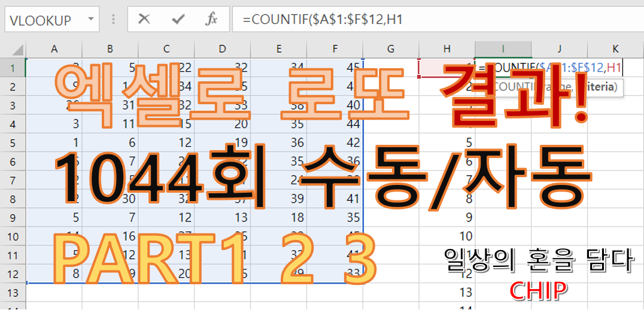The width and height of the screenshot is (644, 310).
Task: Select row 4 header
Action: click(13, 124)
